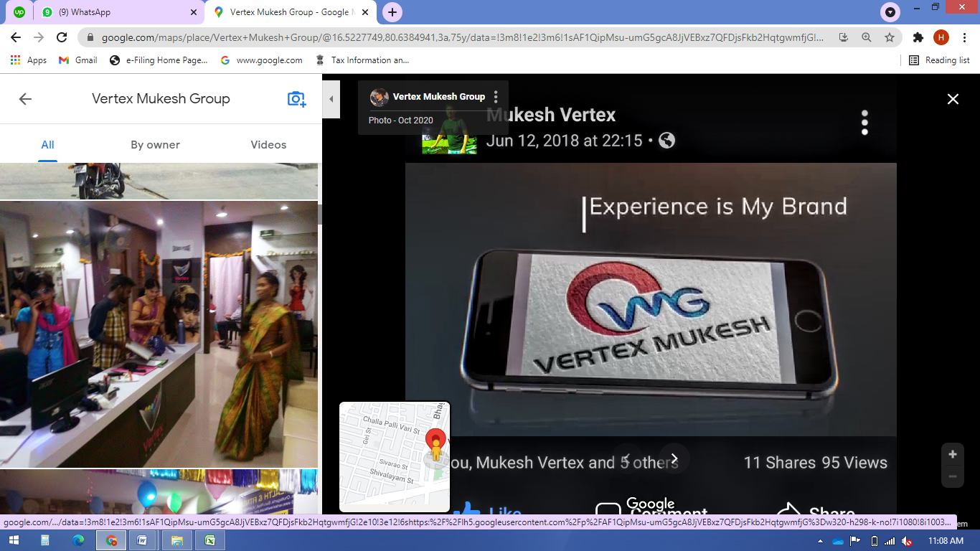Click the zoom magnifier icon in address bar
The image size is (980, 551).
tap(867, 37)
